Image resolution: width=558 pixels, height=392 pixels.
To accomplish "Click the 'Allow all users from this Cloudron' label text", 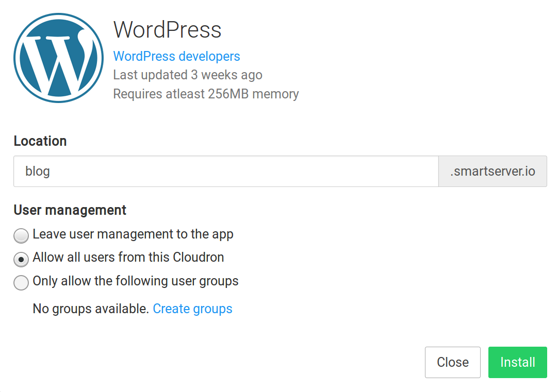I will click(128, 257).
